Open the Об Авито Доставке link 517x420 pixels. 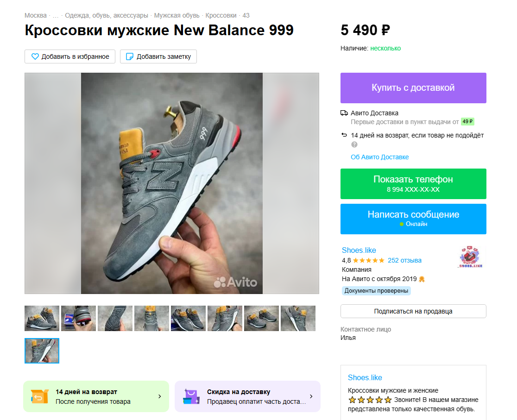(380, 157)
